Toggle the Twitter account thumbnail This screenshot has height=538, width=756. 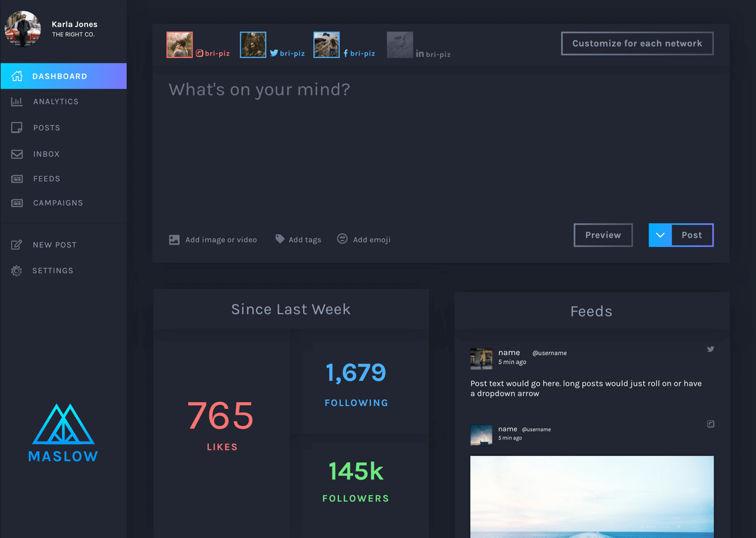[253, 45]
